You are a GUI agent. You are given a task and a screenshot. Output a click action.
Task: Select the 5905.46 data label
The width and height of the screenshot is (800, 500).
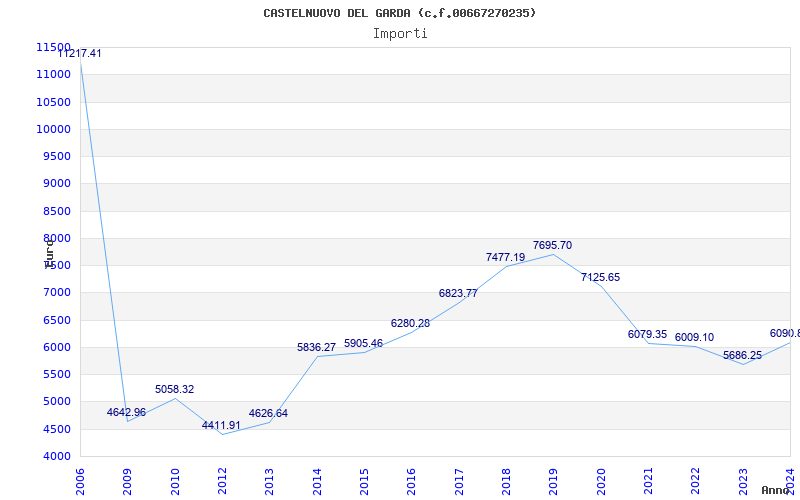pos(363,343)
